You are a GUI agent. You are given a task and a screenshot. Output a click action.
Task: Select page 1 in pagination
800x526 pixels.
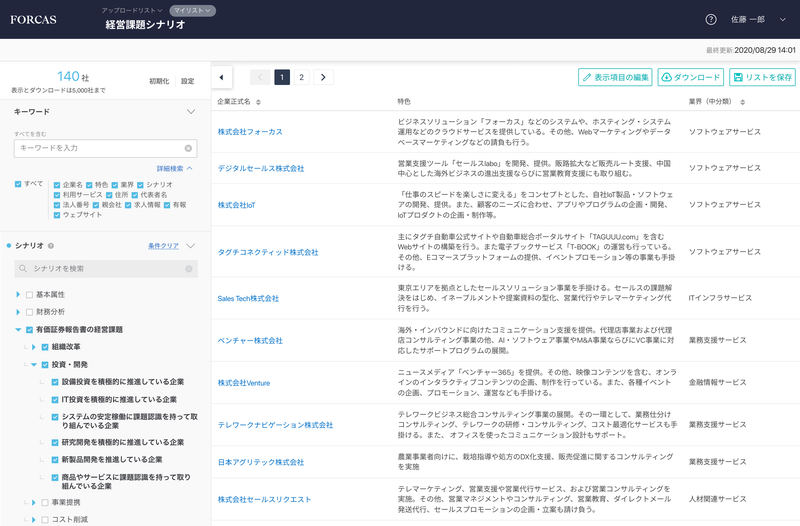tap(282, 77)
